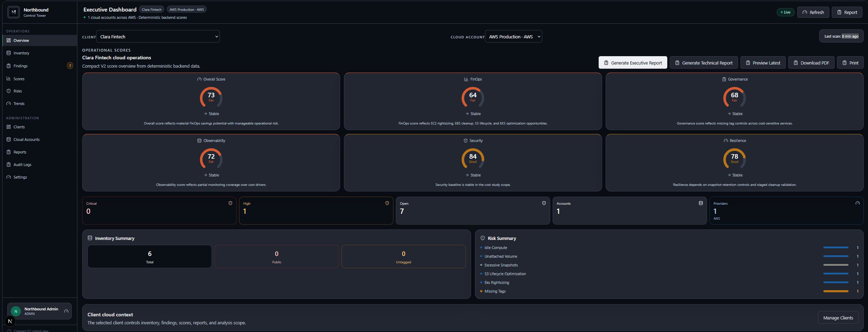Image resolution: width=868 pixels, height=332 pixels.
Task: Select the Public inventory tile
Action: (277, 256)
